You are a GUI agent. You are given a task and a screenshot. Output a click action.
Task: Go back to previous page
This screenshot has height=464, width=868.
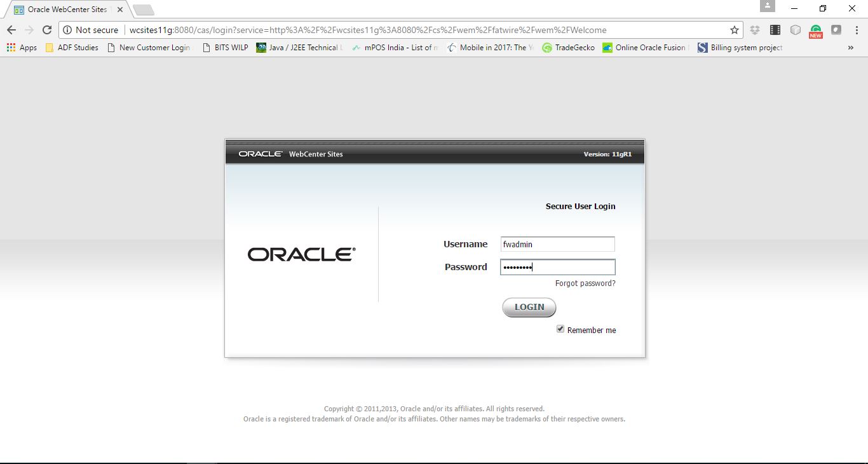coord(11,30)
